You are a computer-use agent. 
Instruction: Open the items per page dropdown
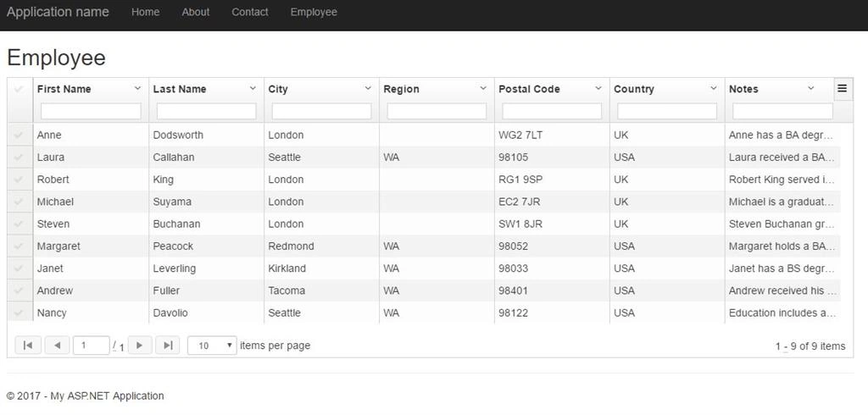coord(212,346)
